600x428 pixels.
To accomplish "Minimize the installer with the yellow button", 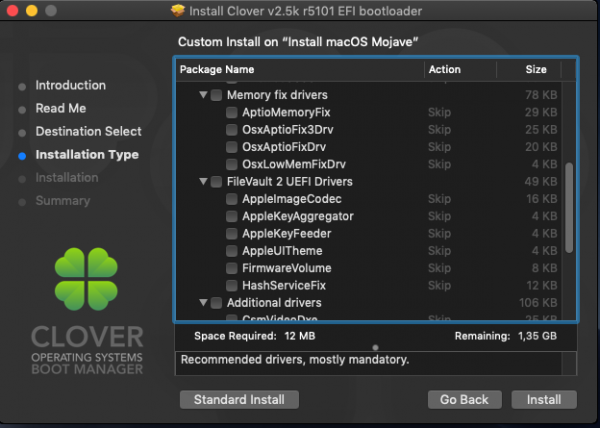I will coord(32,11).
